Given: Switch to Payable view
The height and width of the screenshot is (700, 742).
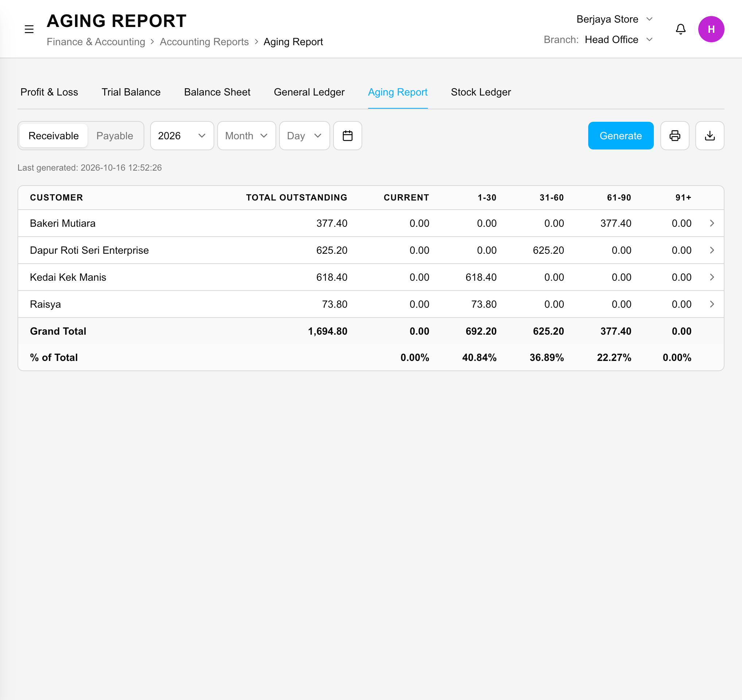Looking at the screenshot, I should pyautogui.click(x=114, y=136).
